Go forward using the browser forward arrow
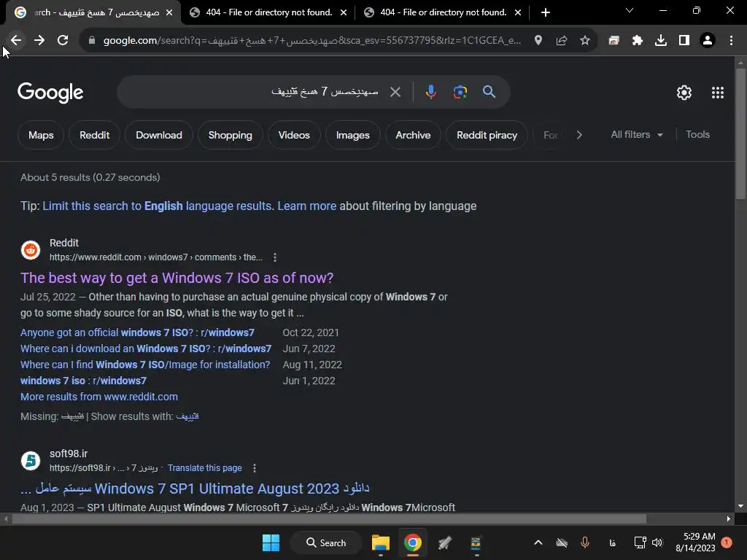747x560 pixels. point(39,41)
